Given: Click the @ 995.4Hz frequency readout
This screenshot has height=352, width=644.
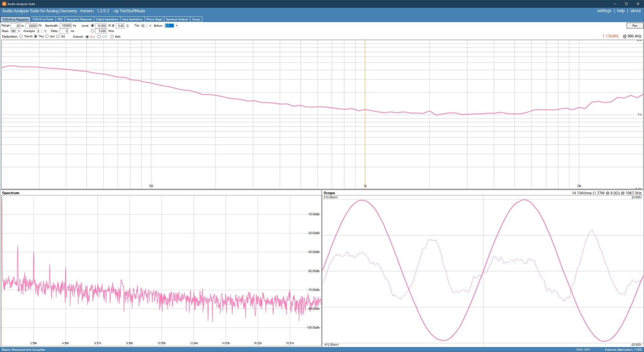Looking at the screenshot, I should 632,36.
